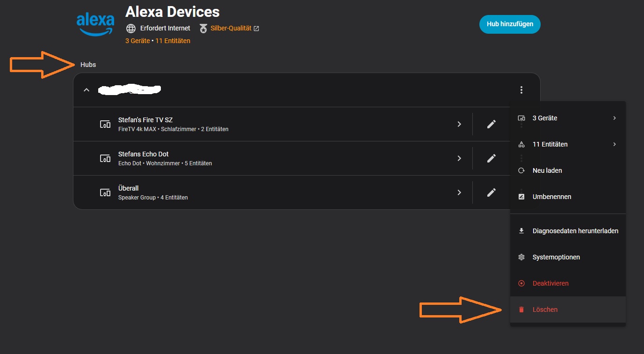Open the Silber-Qualität link

coord(231,28)
